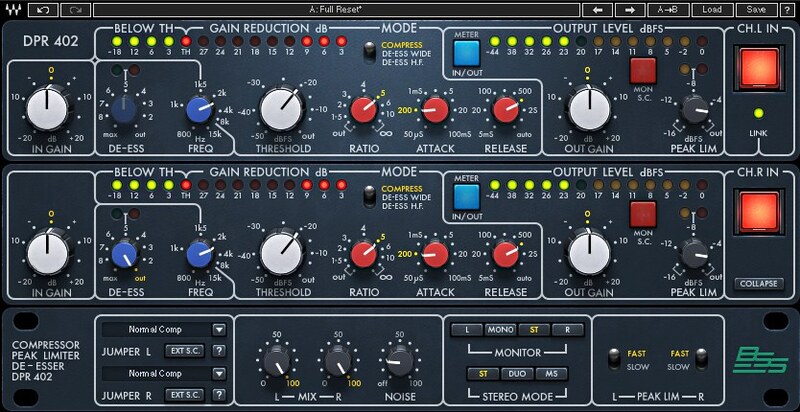Click the Load button
The image size is (800, 412).
click(712, 10)
